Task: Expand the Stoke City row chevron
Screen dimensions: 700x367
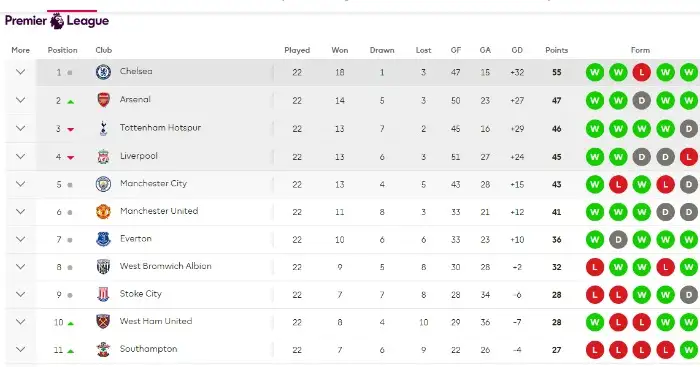Action: 21,294
